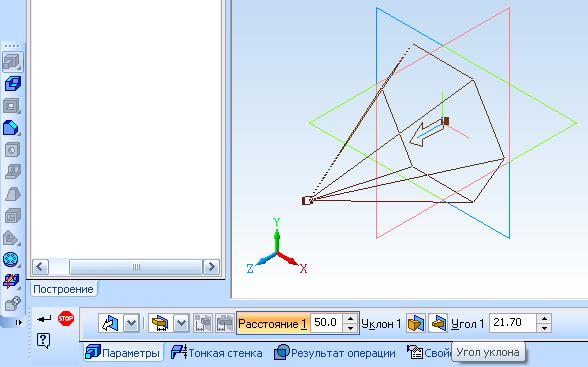This screenshot has width=588, height=367.
Task: Select the greyed Rib tool icon
Action: click(13, 172)
